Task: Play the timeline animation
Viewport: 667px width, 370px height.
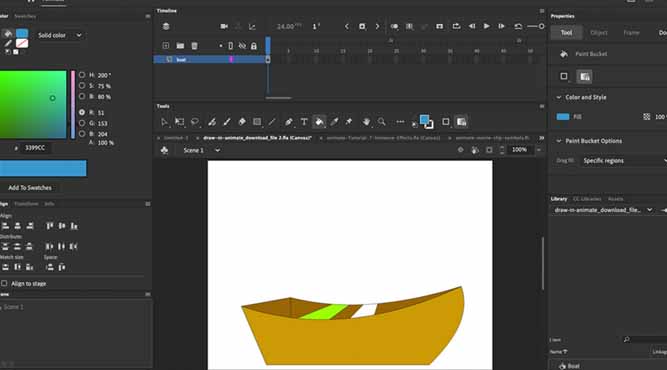Action: point(487,26)
